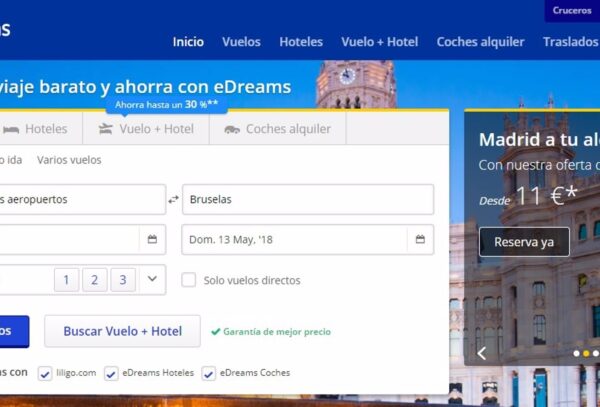The image size is (600, 407).
Task: Open Coches alquiler in top navigation
Action: tap(480, 42)
